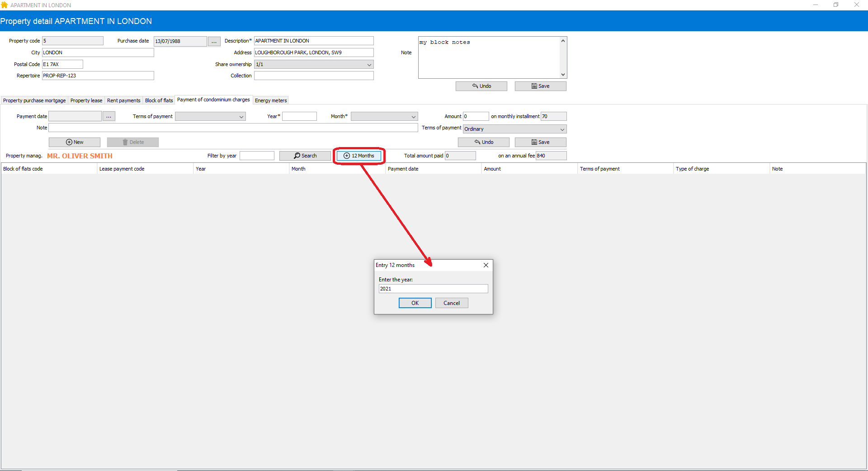This screenshot has height=471, width=868.
Task: Expand the Share ownership dropdown
Action: click(369, 64)
